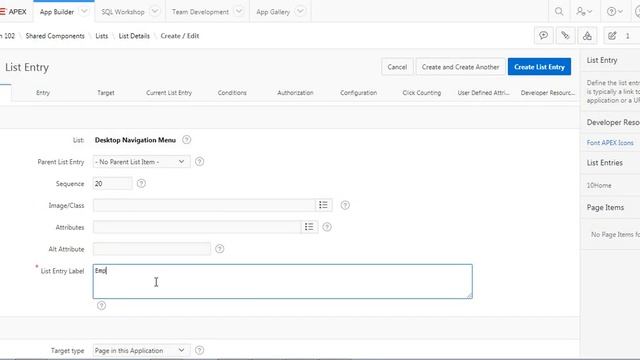
Task: Expand the App Builder dropdown arrow
Action: 84,11
